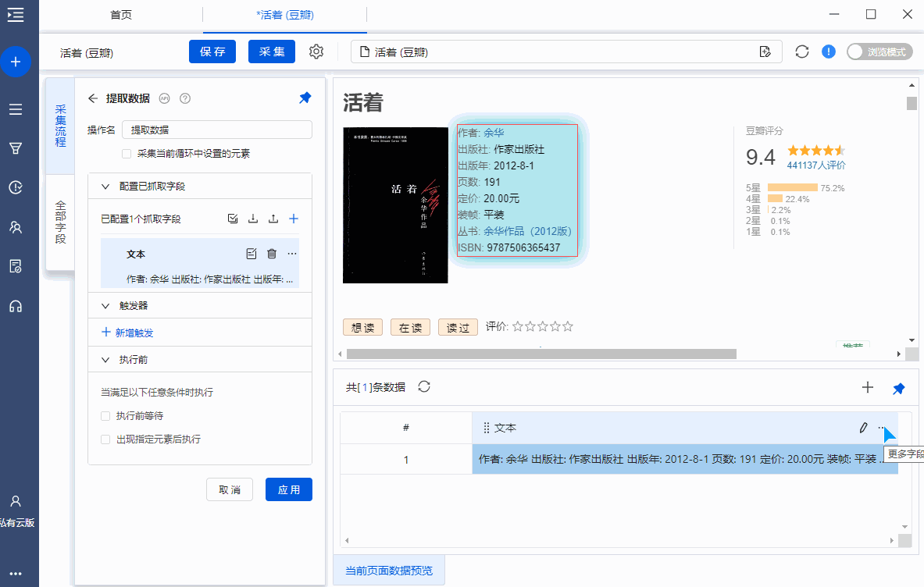Viewport: 924px width, 587px height.
Task: Open the team users sidebar icon
Action: click(16, 227)
